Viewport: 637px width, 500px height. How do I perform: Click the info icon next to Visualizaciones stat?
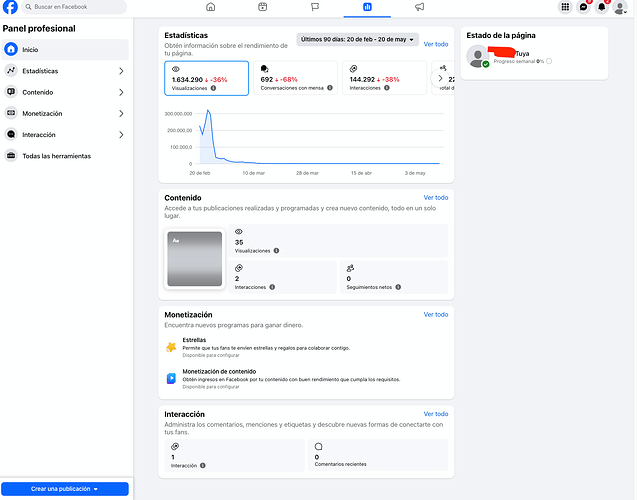(x=213, y=88)
